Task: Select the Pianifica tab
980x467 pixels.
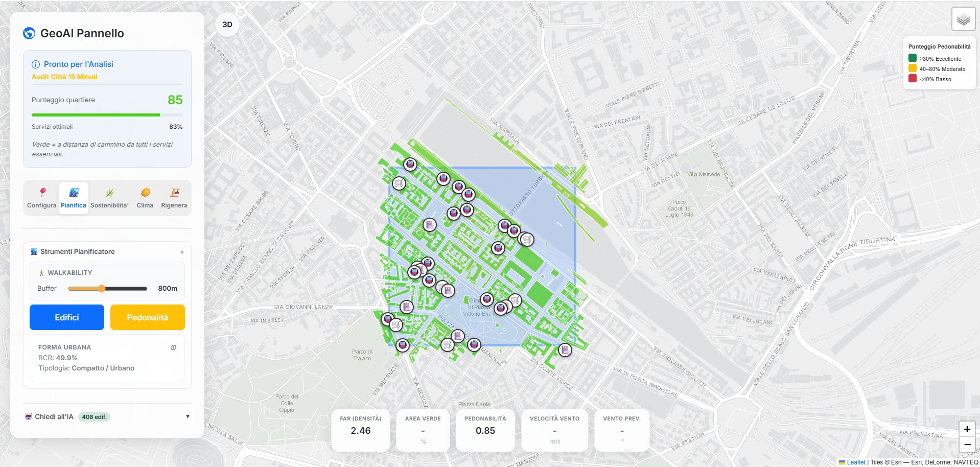Action: click(x=74, y=198)
